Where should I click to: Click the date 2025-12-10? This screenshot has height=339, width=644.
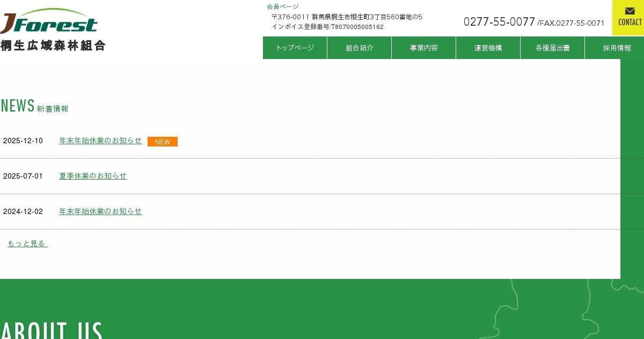[23, 141]
